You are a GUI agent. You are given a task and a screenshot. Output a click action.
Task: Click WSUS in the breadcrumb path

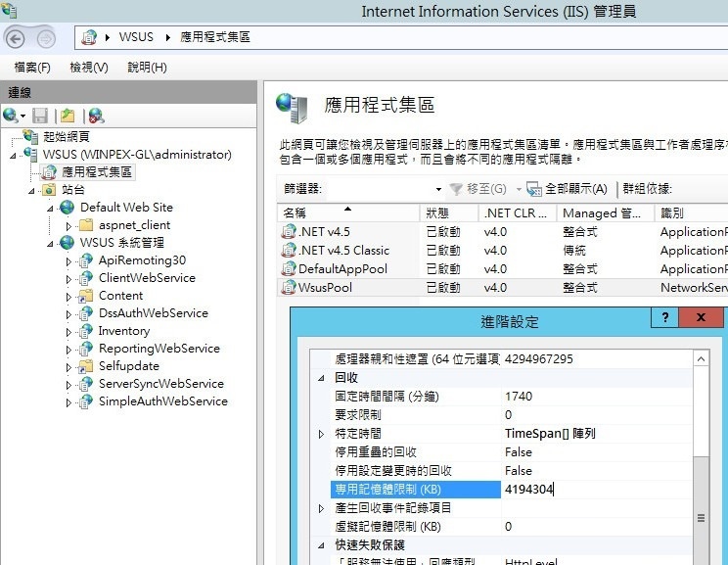[x=136, y=37]
